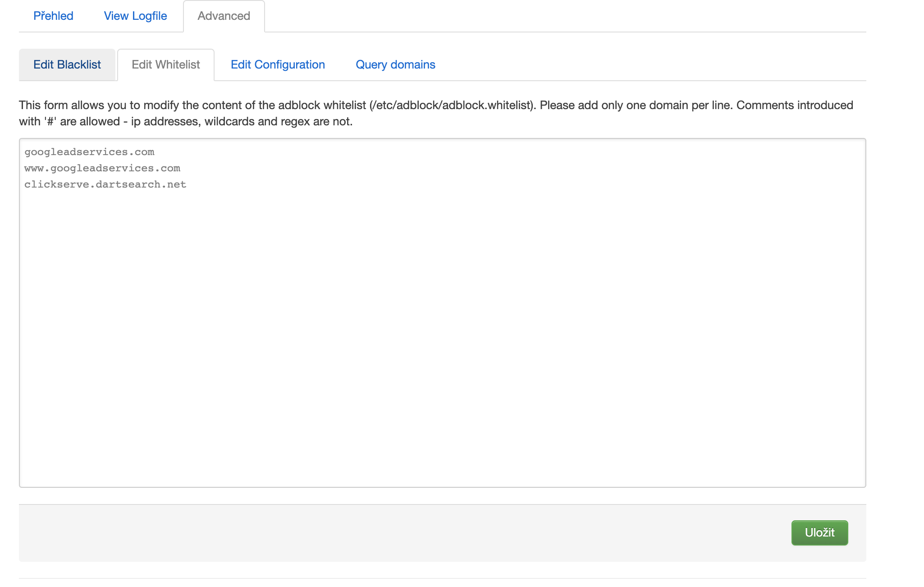Screen dimensions: 924x587
Task: Select the Edit Whitelist sub-tab
Action: click(x=165, y=64)
